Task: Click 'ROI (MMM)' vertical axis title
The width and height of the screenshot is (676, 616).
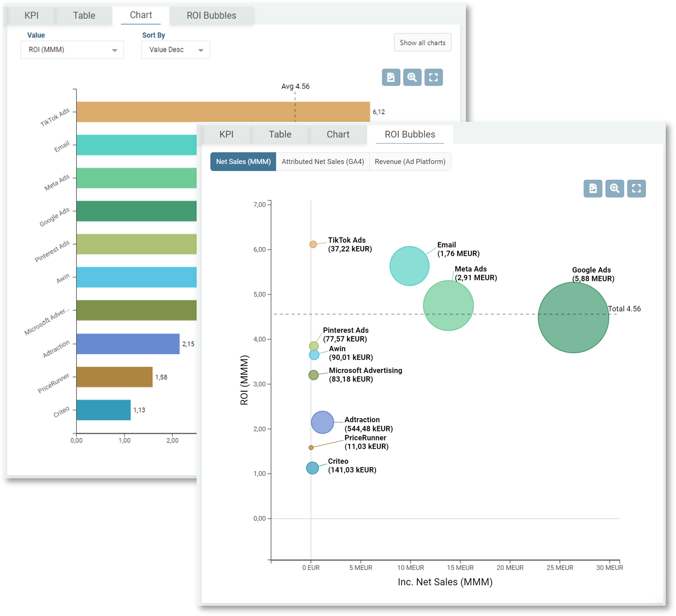Action: [x=244, y=380]
